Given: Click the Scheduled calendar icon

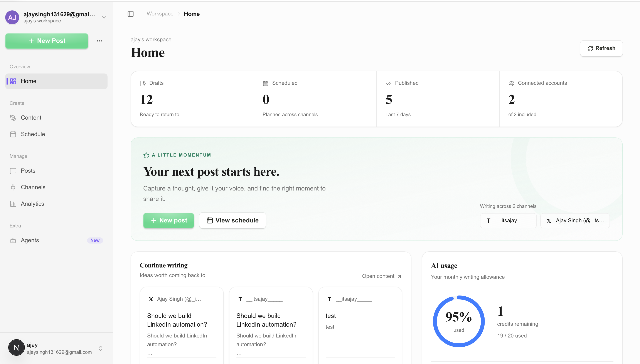Looking at the screenshot, I should point(265,83).
